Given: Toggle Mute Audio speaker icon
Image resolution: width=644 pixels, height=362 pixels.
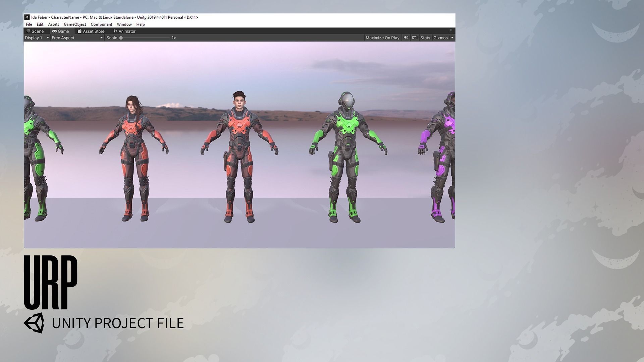Looking at the screenshot, I should pos(406,38).
